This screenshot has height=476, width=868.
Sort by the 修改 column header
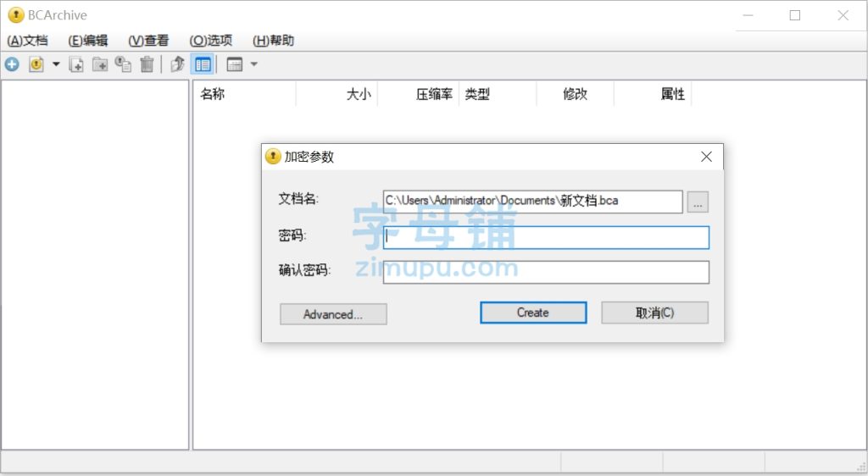[575, 94]
